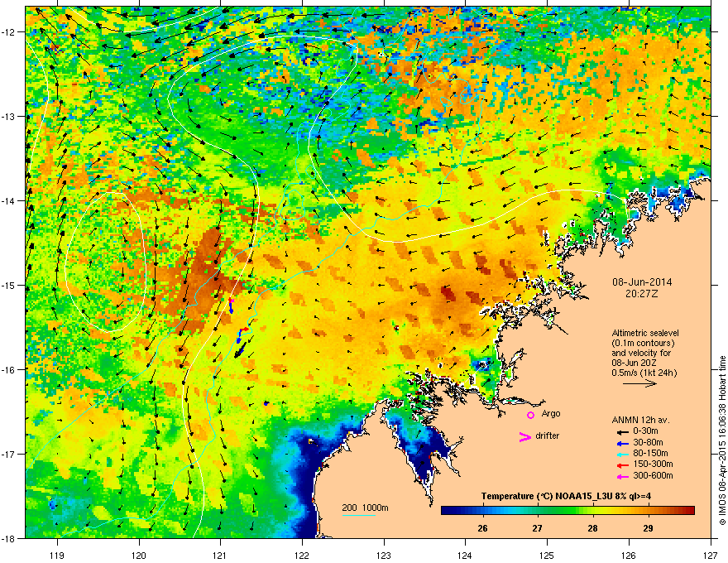The height and width of the screenshot is (563, 728).
Task: Click the '200 1000m' isobath label
Action: (366, 508)
